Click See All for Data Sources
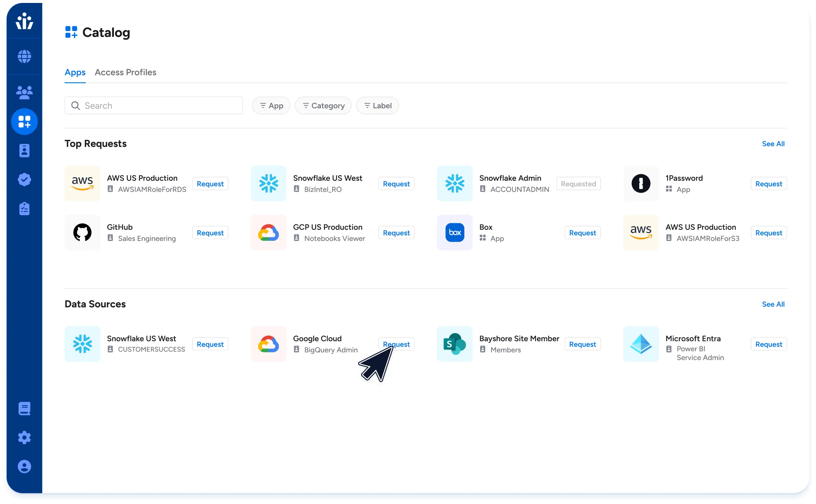 773,304
